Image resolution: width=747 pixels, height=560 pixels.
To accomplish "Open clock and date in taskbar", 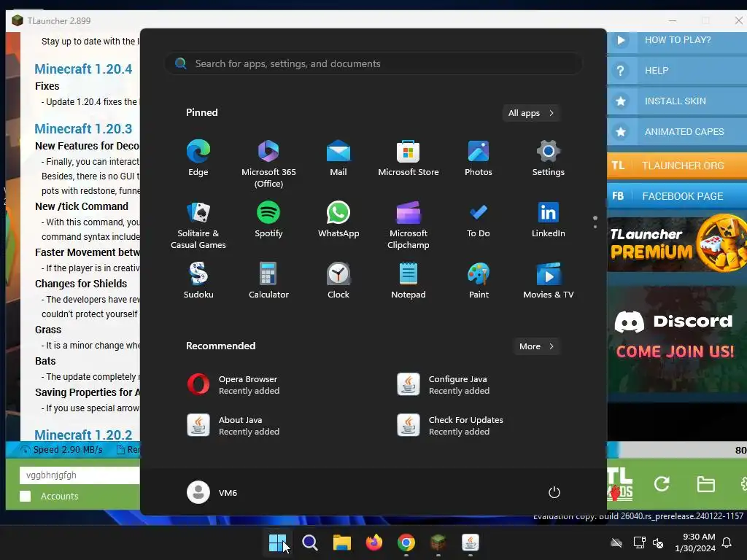I will pos(695,542).
